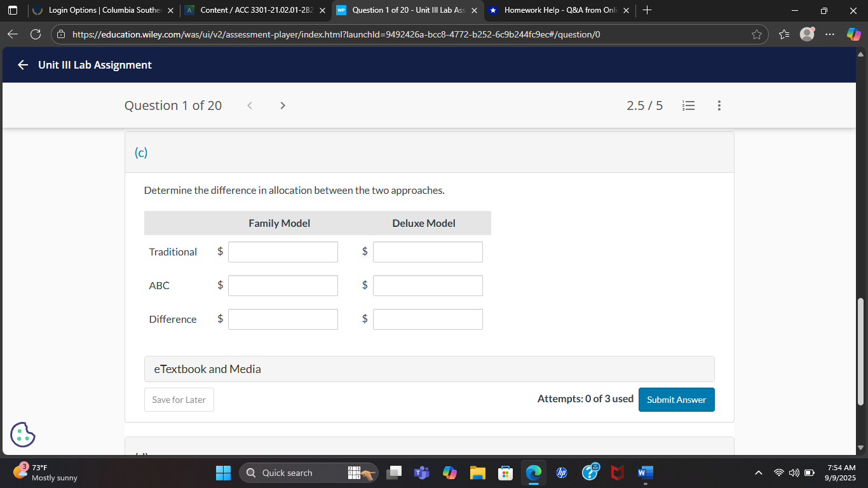
Task: Click the address bar URL
Action: point(336,34)
